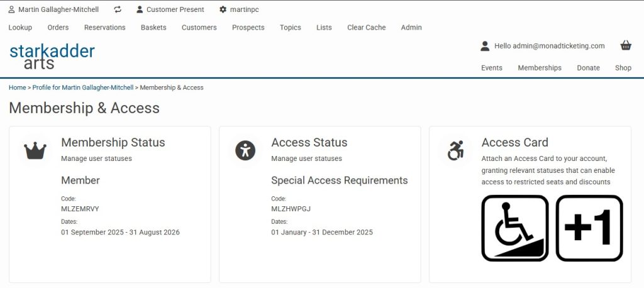Open the Reservations menu item

[104, 28]
